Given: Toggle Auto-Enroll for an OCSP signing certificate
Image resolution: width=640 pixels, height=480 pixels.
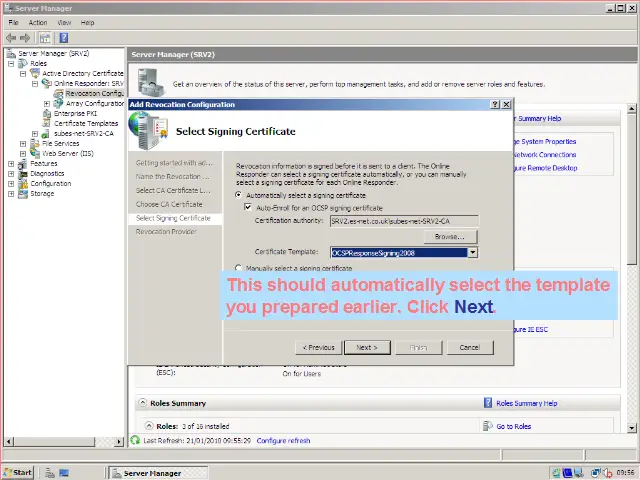Looking at the screenshot, I should click(x=248, y=207).
